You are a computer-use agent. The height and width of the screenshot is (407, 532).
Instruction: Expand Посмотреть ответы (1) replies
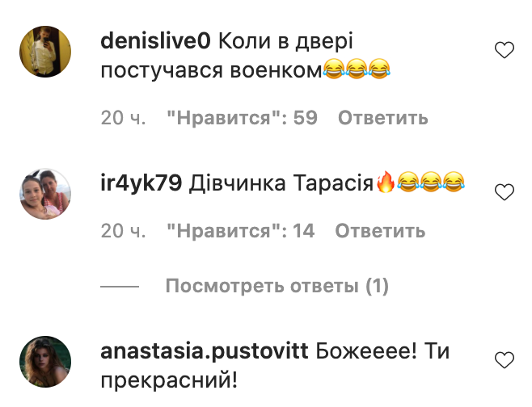tap(277, 286)
